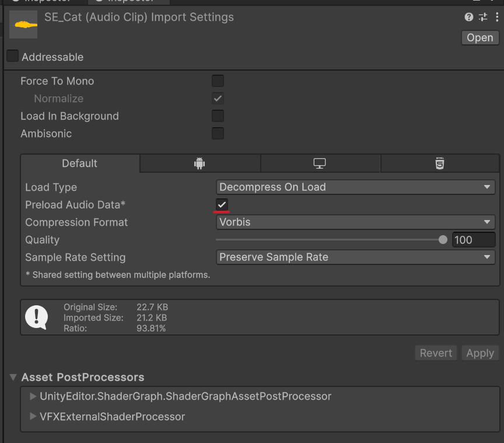Open the Compression Format Vorbis dropdown
The width and height of the screenshot is (504, 443).
[355, 222]
